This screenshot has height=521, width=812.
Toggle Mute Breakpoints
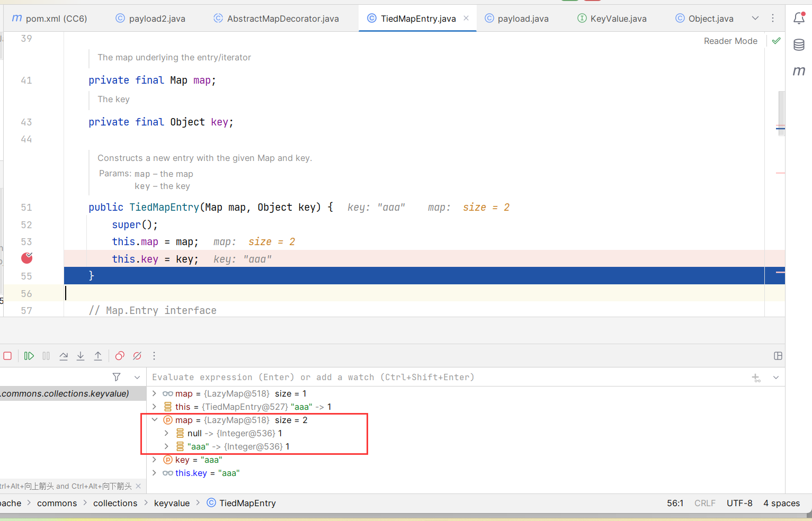tap(137, 356)
